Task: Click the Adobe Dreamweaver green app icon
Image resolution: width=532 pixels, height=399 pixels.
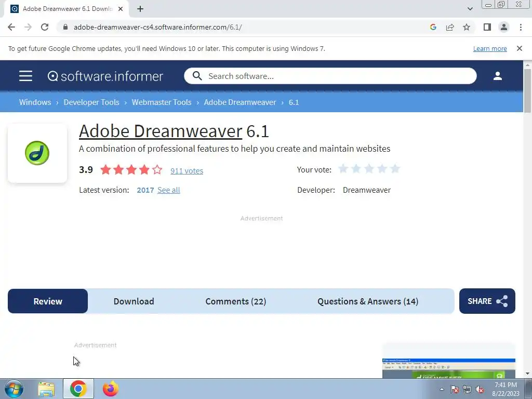Action: (37, 153)
